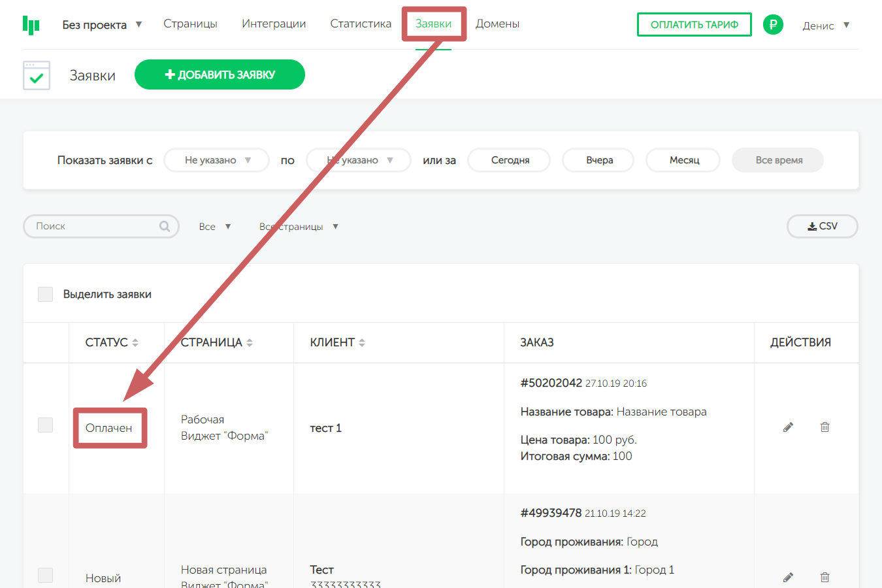The image size is (882, 588).
Task: Click the green ruble balance icon
Action: click(773, 25)
